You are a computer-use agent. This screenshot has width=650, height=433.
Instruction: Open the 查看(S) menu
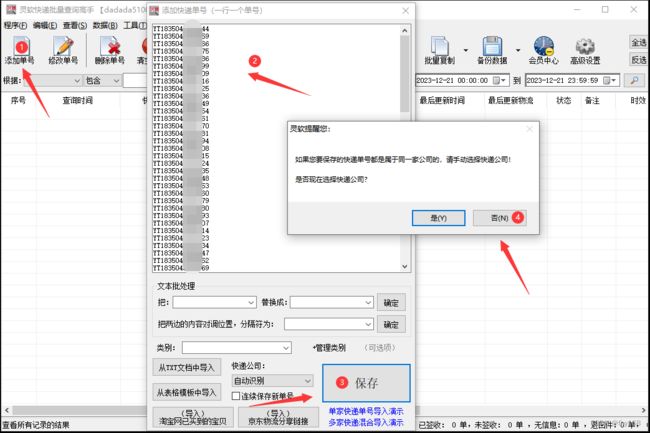[75, 26]
